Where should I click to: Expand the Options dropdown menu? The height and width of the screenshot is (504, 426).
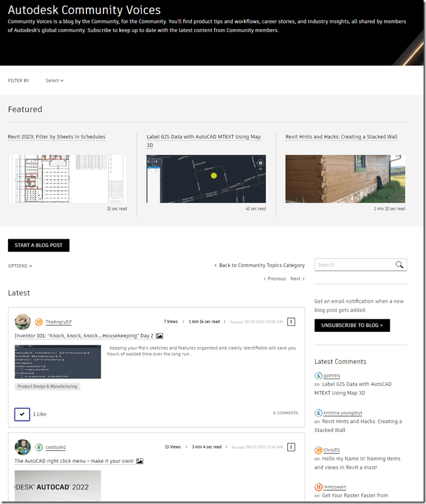tap(20, 266)
